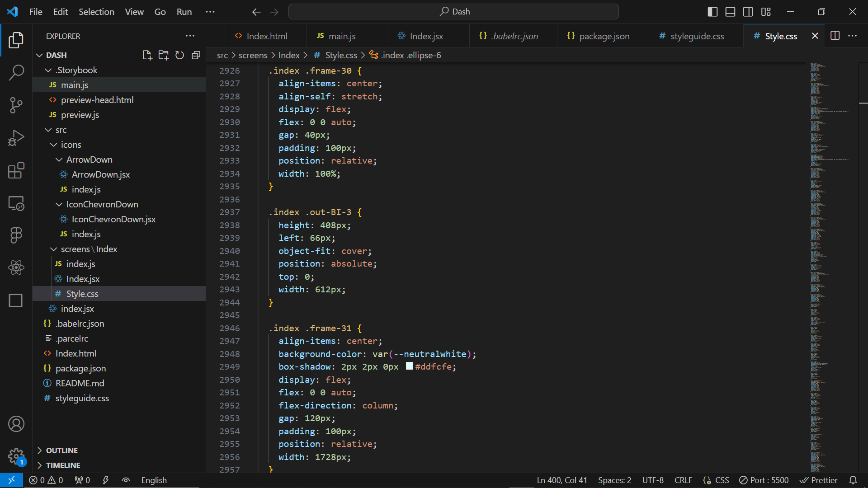Image resolution: width=868 pixels, height=488 pixels.
Task: Refresh the explorer file tree
Action: pyautogui.click(x=179, y=55)
